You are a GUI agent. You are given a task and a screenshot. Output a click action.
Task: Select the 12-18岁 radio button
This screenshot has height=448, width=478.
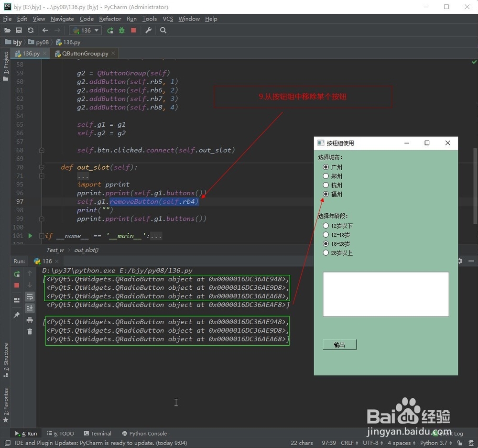point(326,235)
